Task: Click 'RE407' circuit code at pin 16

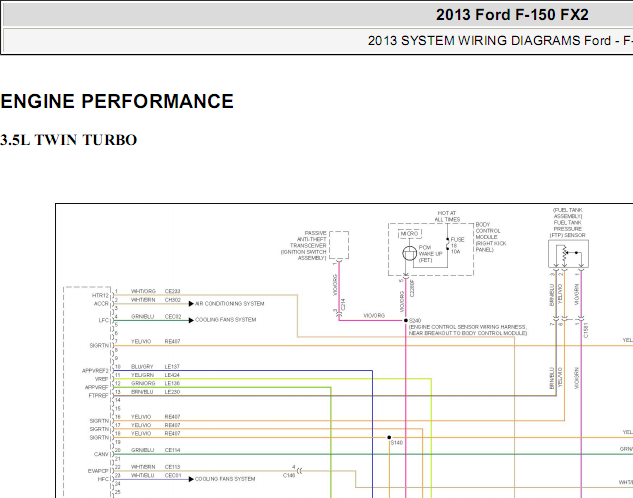Action: point(172,416)
